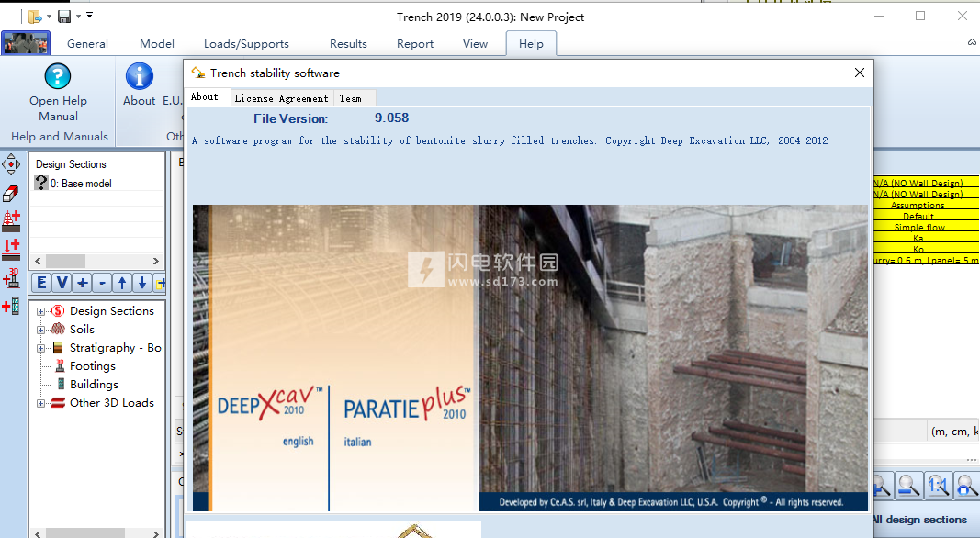Click the design sections horizontal scrollbar thumb
Viewport: 980px width, 538px height.
pos(65,261)
